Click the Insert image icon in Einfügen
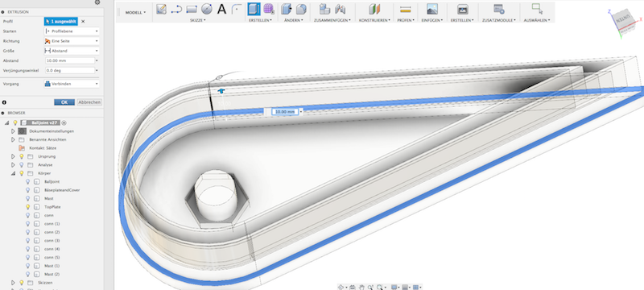644x290 pixels. [432, 9]
